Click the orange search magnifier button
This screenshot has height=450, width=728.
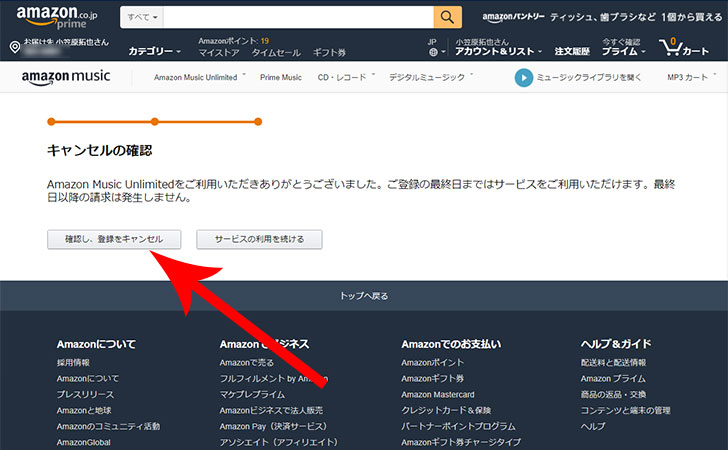point(448,17)
